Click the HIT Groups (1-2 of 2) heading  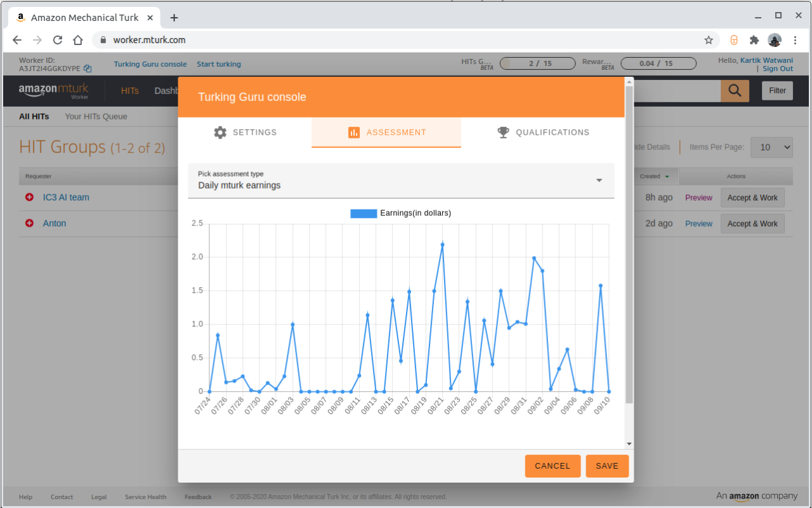click(x=92, y=147)
